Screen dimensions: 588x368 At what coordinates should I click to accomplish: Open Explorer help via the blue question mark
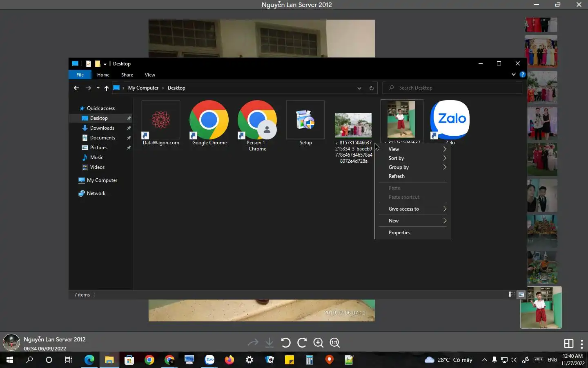point(522,75)
